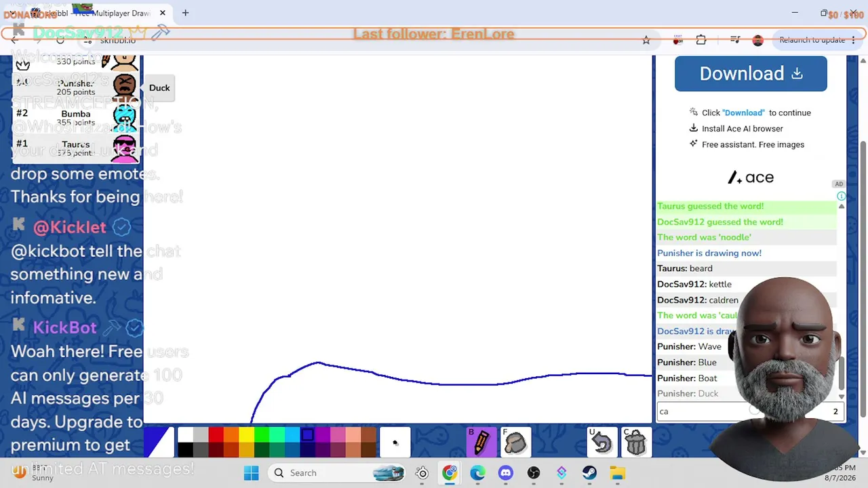Choose the purple color swatch

click(x=323, y=435)
